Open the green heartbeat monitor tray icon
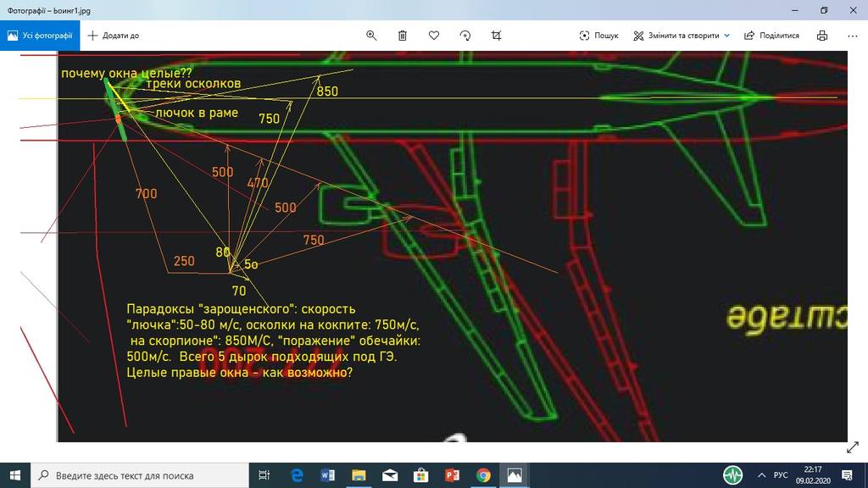This screenshot has height=488, width=868. (732, 475)
